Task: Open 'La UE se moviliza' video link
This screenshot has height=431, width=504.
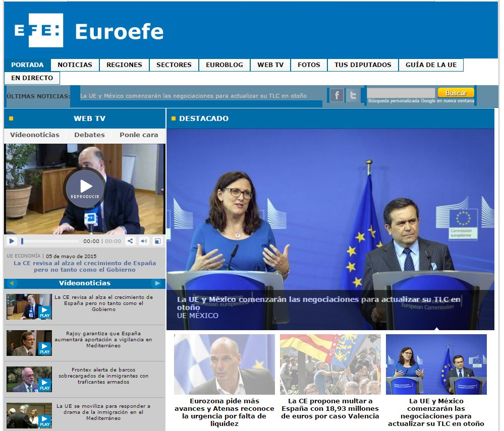Action: pyautogui.click(x=103, y=412)
